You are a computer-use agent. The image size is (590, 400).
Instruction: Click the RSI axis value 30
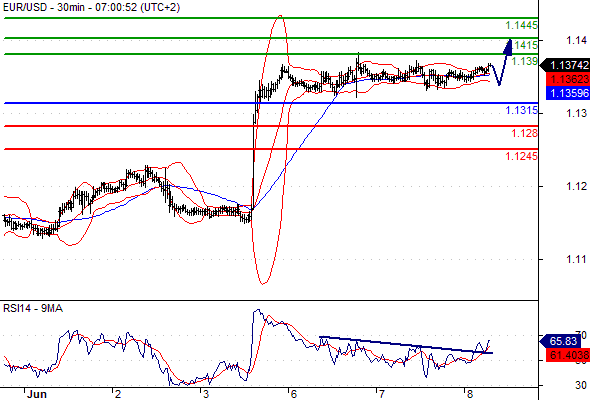click(581, 385)
